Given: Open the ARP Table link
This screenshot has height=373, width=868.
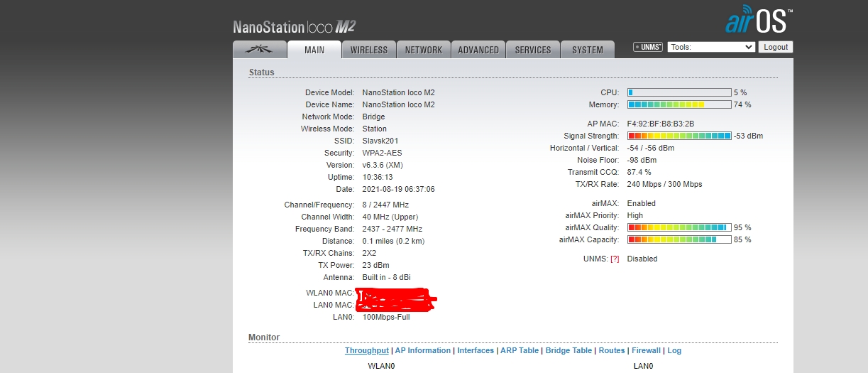Looking at the screenshot, I should point(520,350).
